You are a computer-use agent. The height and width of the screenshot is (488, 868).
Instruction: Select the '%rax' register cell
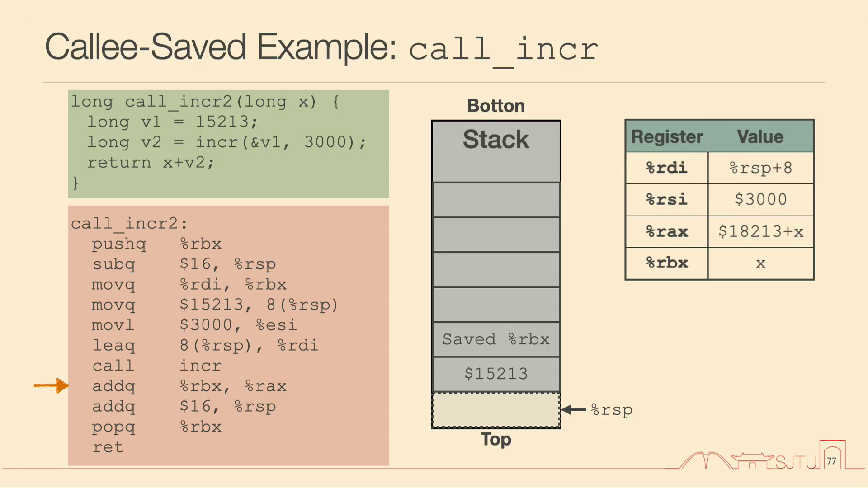(x=667, y=231)
